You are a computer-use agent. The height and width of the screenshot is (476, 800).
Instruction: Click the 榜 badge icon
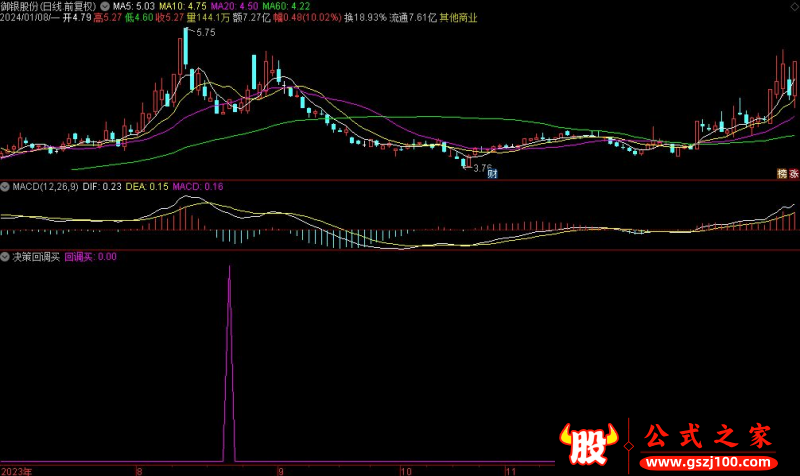(782, 173)
